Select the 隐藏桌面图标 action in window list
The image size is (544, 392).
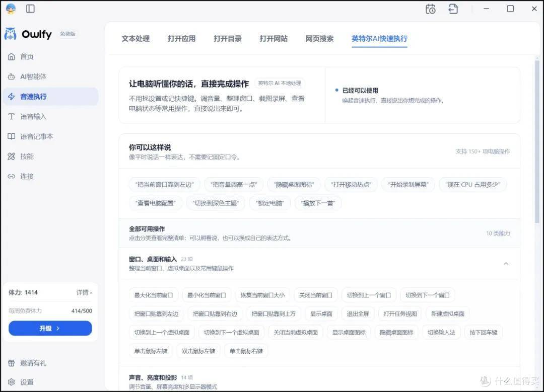(x=396, y=333)
